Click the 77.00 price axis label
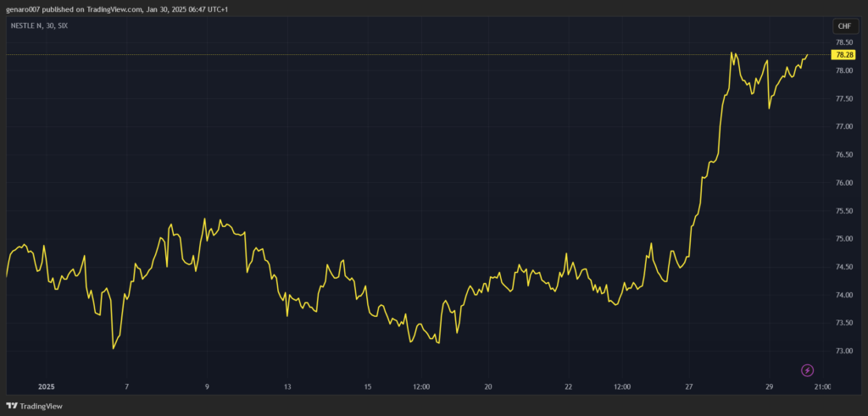Viewport: 868px width, 416px height. pyautogui.click(x=843, y=127)
